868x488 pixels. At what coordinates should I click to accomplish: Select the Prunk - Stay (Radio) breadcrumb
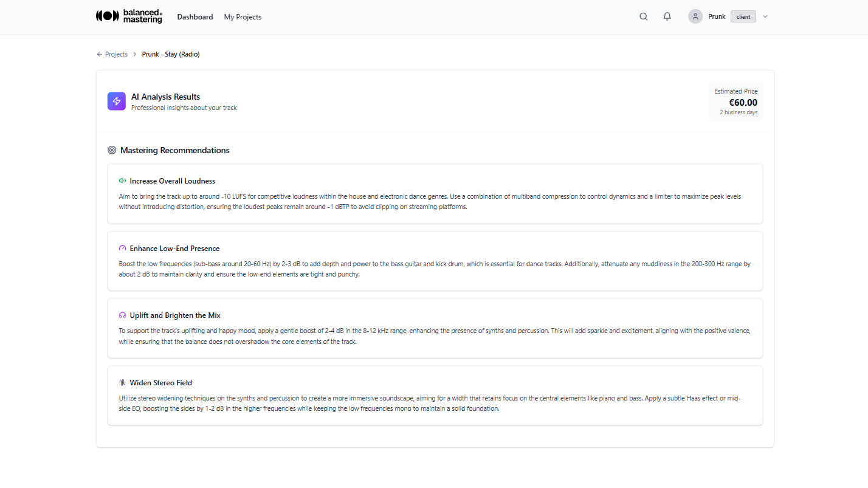click(x=171, y=54)
